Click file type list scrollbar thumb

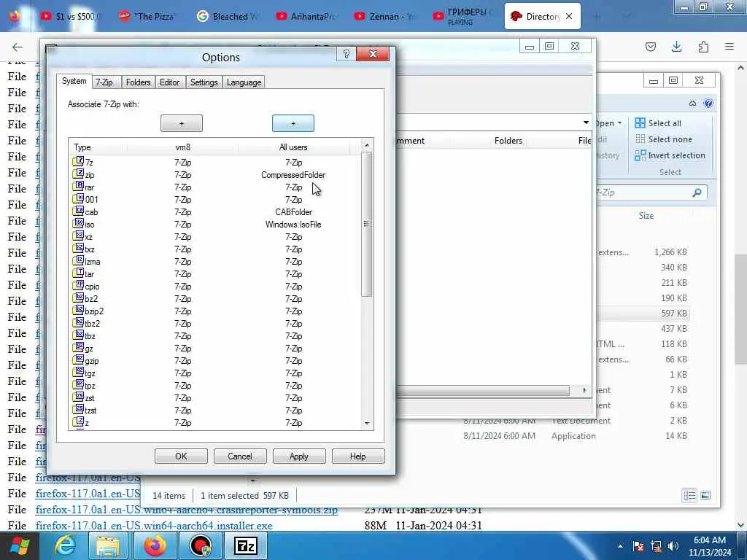coord(366,224)
